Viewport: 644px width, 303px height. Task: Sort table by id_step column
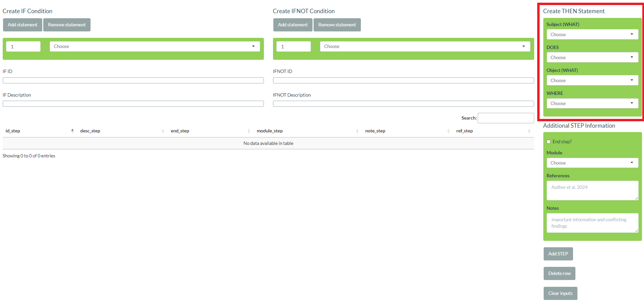13,131
